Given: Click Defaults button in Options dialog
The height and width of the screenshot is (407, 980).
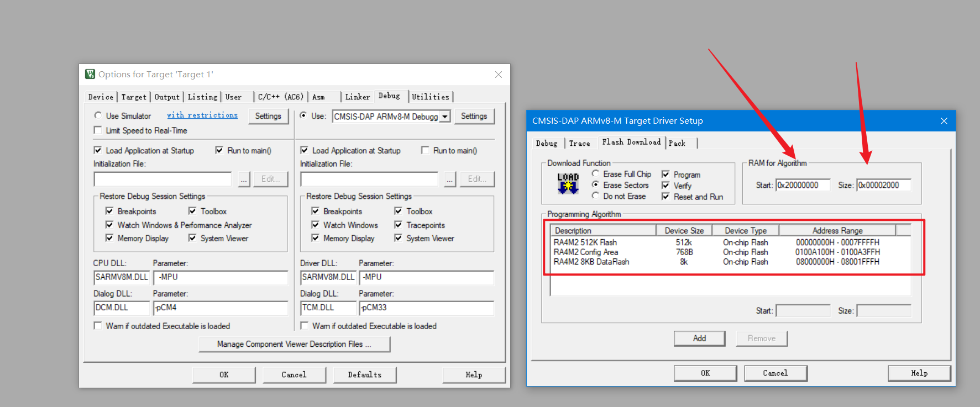Looking at the screenshot, I should click(x=365, y=374).
